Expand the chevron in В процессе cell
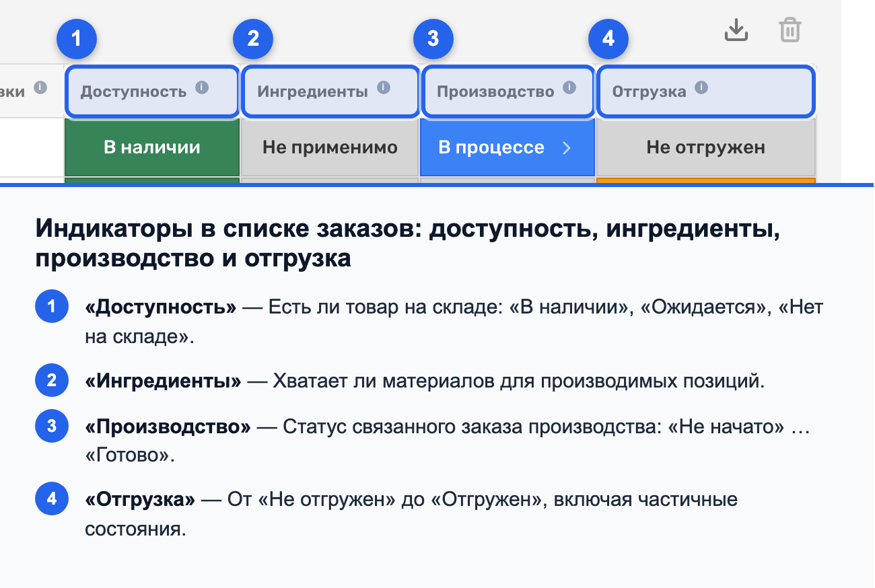The height and width of the screenshot is (588, 875). click(x=567, y=148)
